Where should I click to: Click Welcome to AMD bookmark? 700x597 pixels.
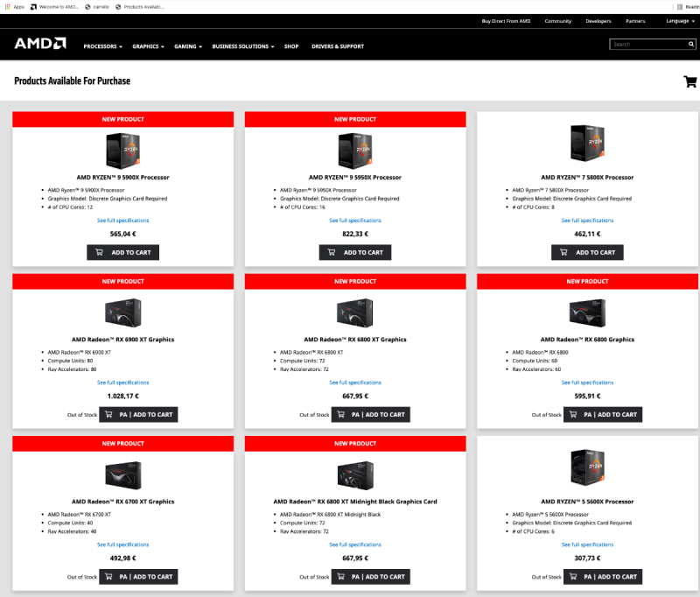click(x=54, y=7)
